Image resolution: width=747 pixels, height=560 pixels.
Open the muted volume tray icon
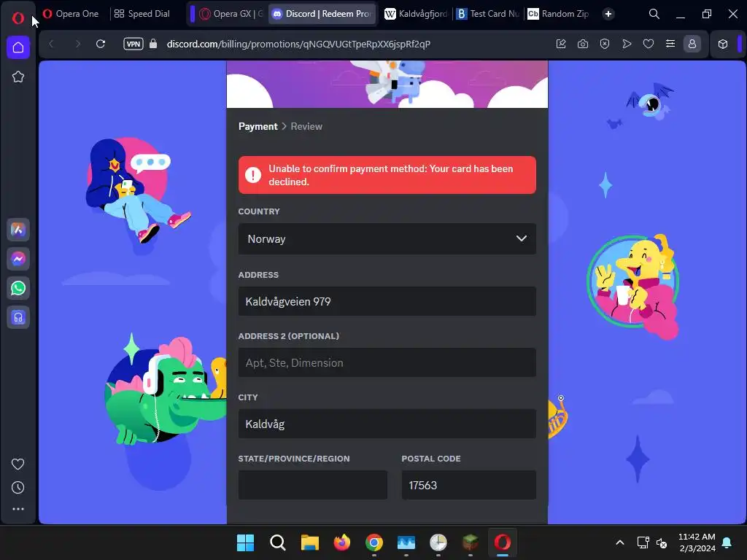point(662,542)
